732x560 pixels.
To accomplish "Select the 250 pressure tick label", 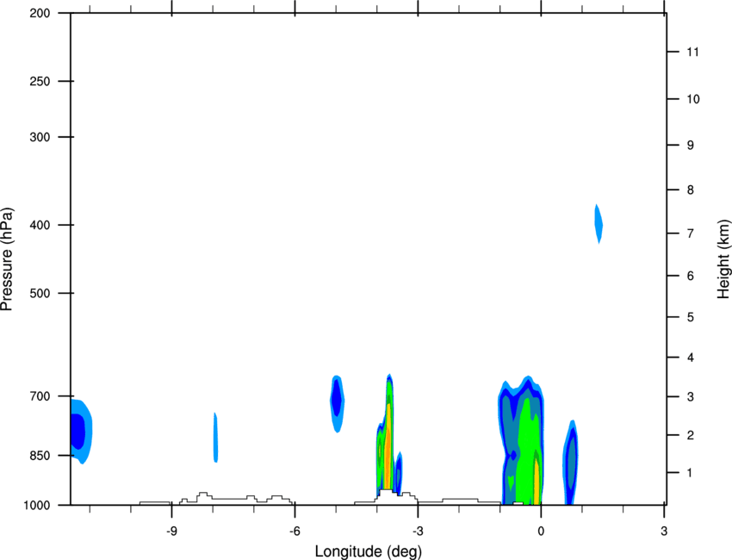I will coord(40,81).
